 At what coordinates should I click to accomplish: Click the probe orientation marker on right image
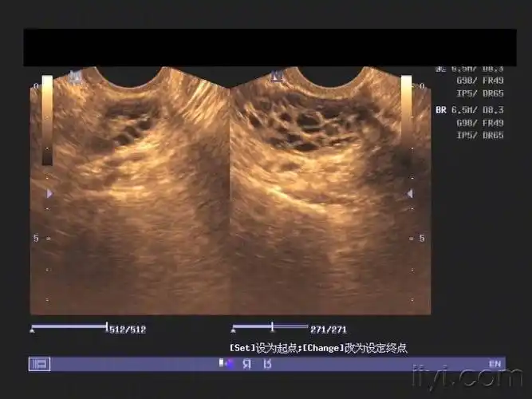coord(278,77)
